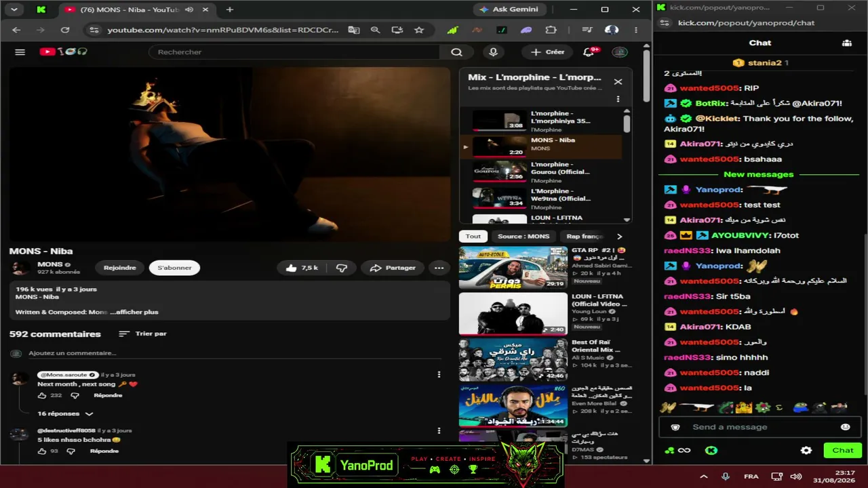Like the 'Next month, next song' comment
Image resolution: width=868 pixels, height=488 pixels.
click(42, 395)
